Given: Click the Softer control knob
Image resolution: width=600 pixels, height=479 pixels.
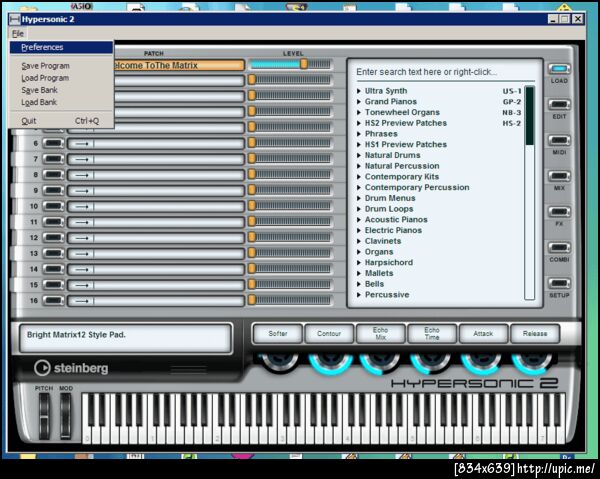Looking at the screenshot, I should tap(278, 362).
